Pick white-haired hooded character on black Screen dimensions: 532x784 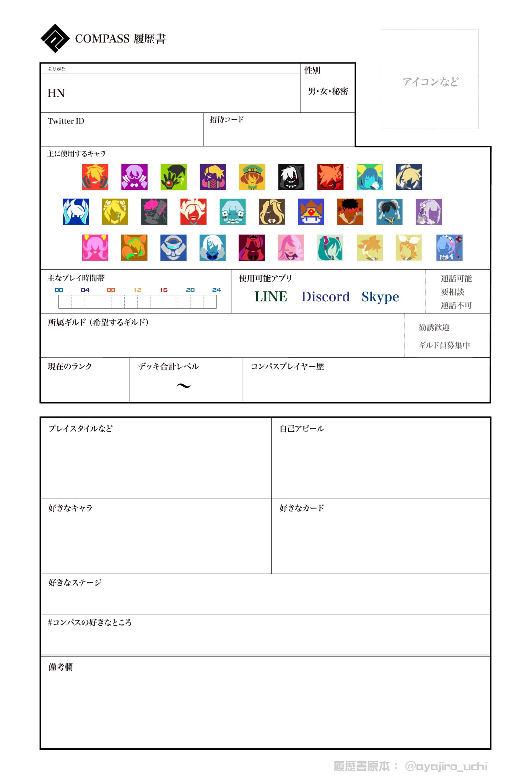coord(291,177)
